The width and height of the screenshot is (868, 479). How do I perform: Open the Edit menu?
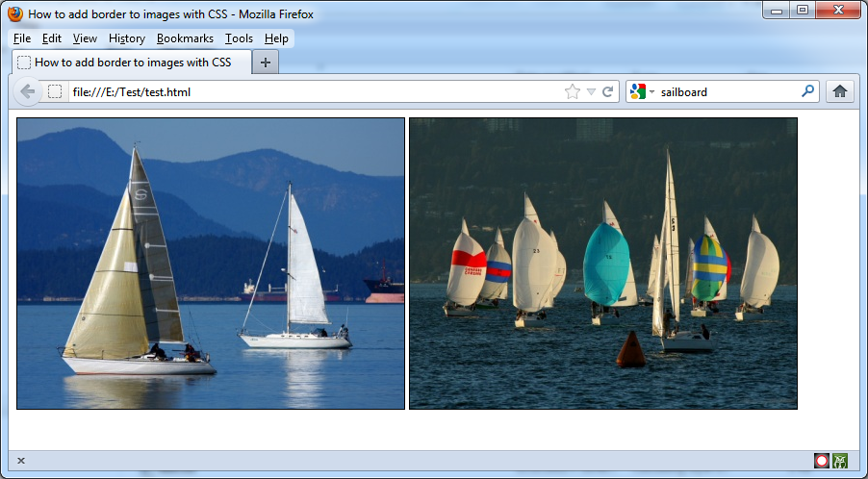click(51, 38)
